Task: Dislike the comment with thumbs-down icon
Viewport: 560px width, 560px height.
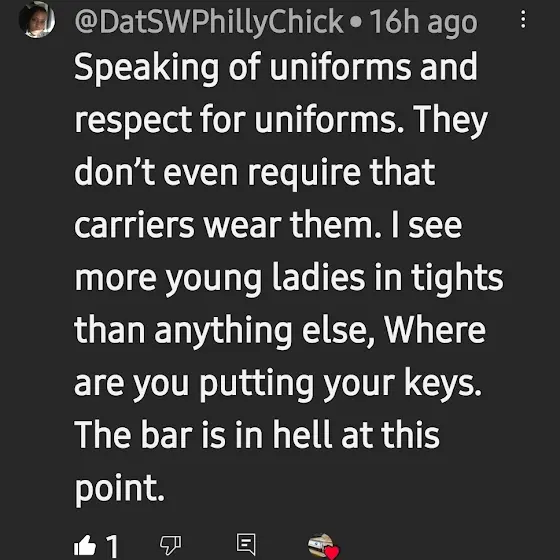Action: point(170,545)
